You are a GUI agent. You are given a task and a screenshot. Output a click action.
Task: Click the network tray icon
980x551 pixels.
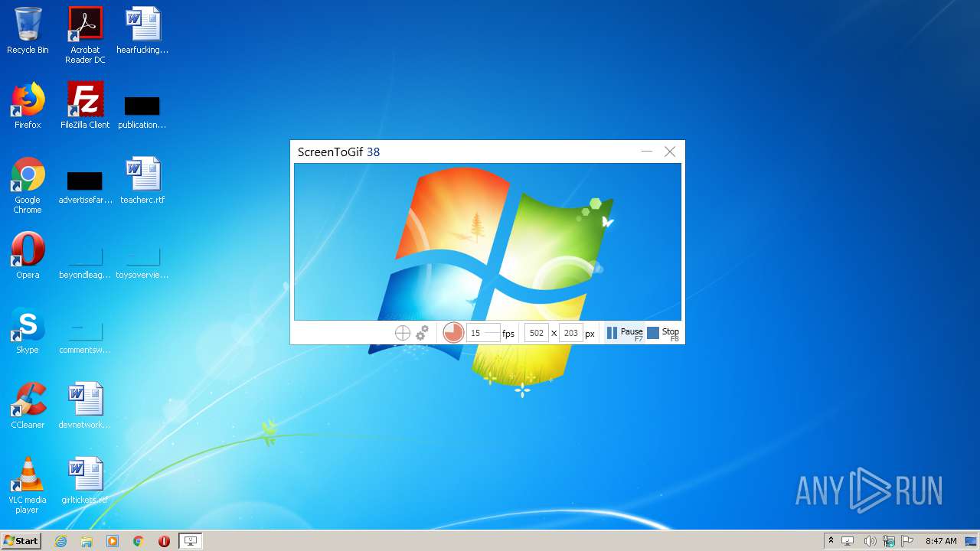[x=889, y=541]
